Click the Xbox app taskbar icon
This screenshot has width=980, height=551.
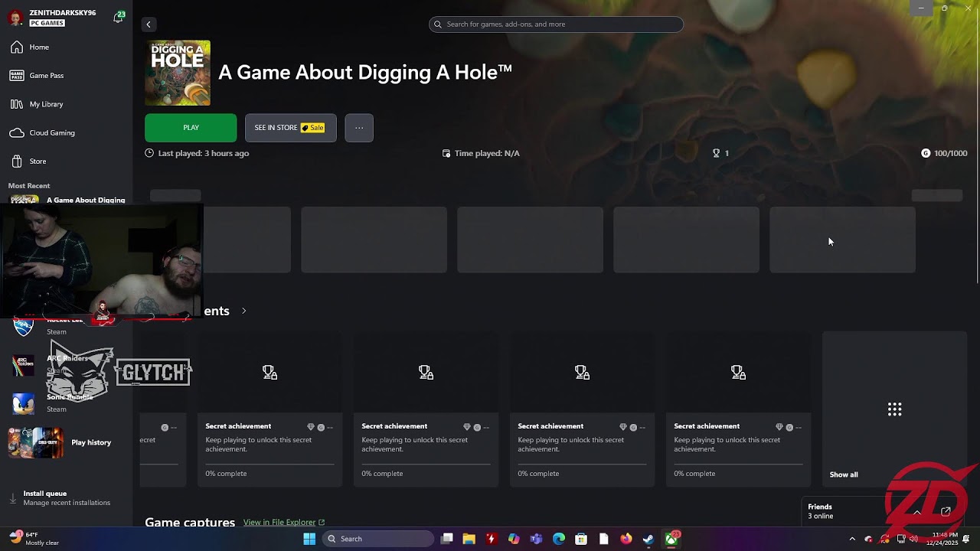coord(671,539)
